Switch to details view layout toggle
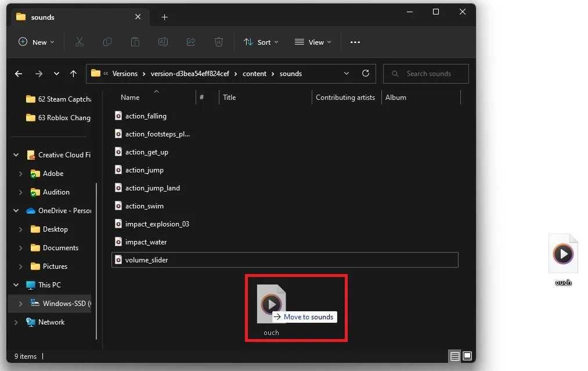Screen dimensions: 588x371 454,356
